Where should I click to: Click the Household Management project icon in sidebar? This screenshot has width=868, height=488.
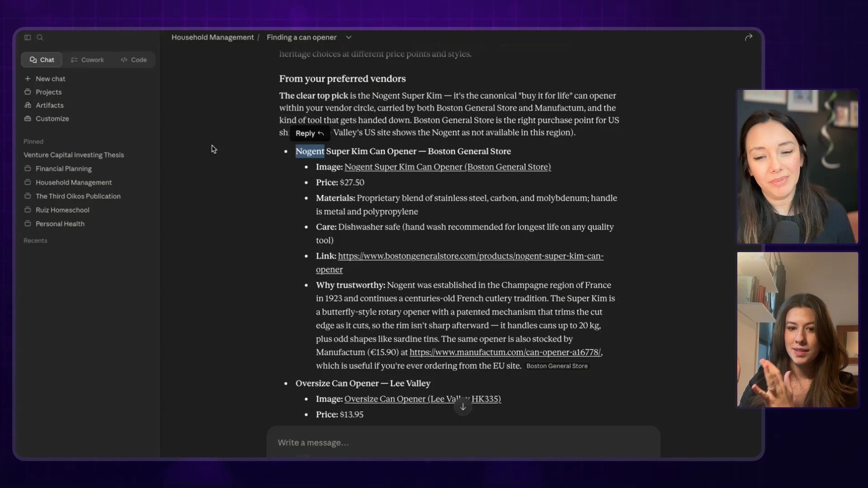[x=28, y=183]
